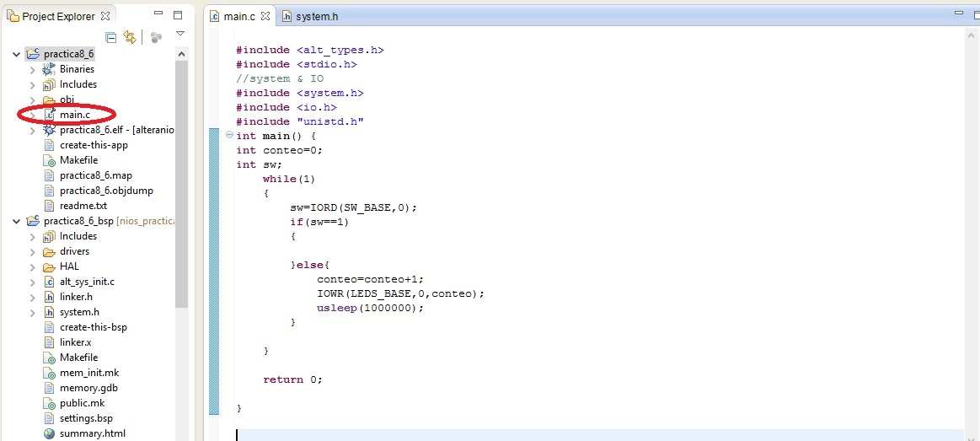The height and width of the screenshot is (441, 980).
Task: Select the obj folder icon
Action: point(49,100)
